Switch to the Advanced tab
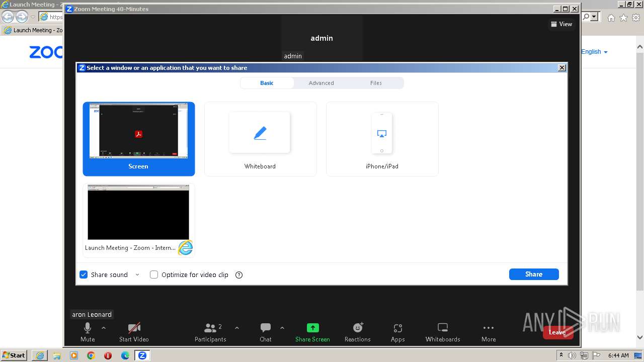The image size is (644, 362). [321, 83]
